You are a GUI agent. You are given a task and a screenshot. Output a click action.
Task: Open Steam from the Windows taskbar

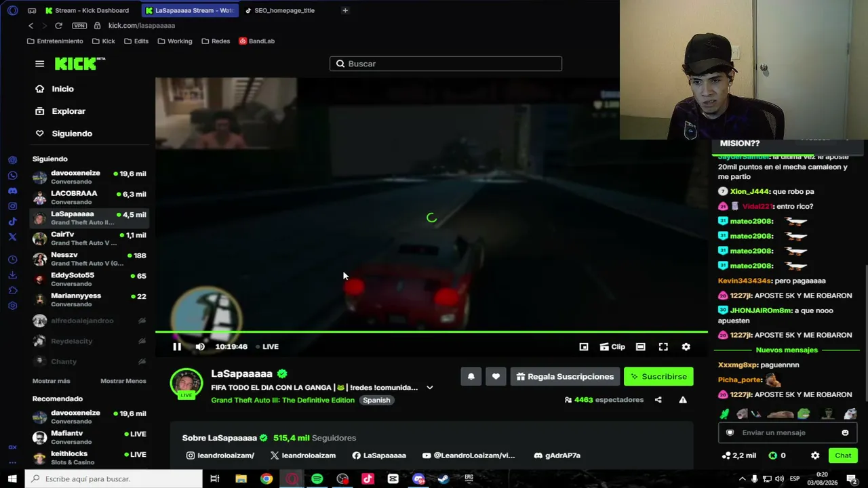click(x=443, y=479)
